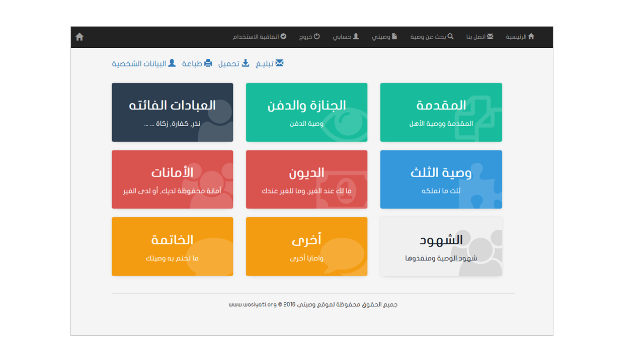Open the الجنازة والدفن tile
The width and height of the screenshot is (644, 362).
306,112
